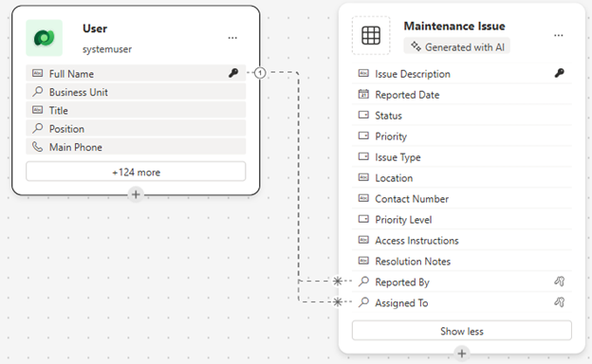
Task: Select the Status choice column
Action: click(x=462, y=115)
